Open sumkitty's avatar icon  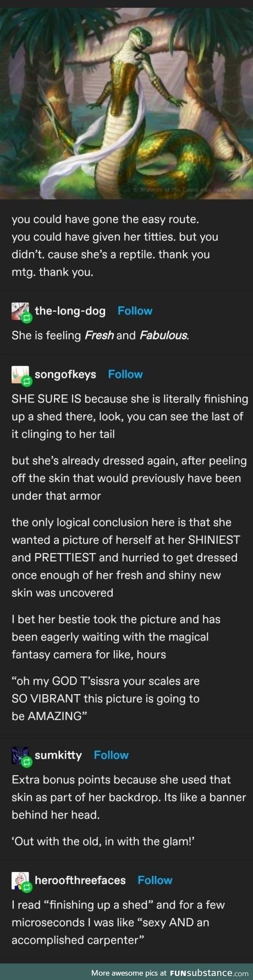pyautogui.click(x=21, y=755)
